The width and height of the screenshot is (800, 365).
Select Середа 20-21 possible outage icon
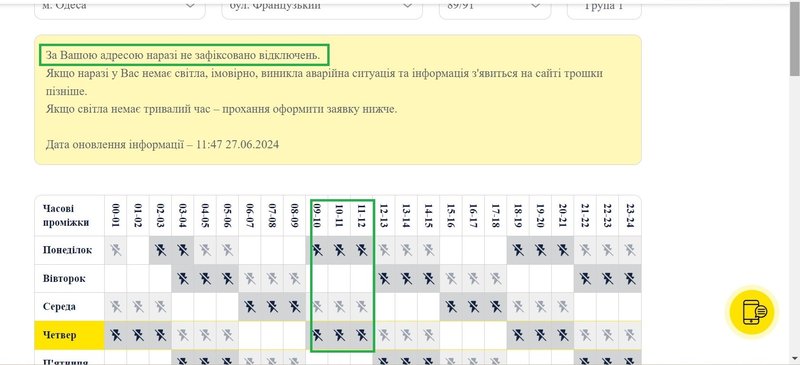pos(563,306)
